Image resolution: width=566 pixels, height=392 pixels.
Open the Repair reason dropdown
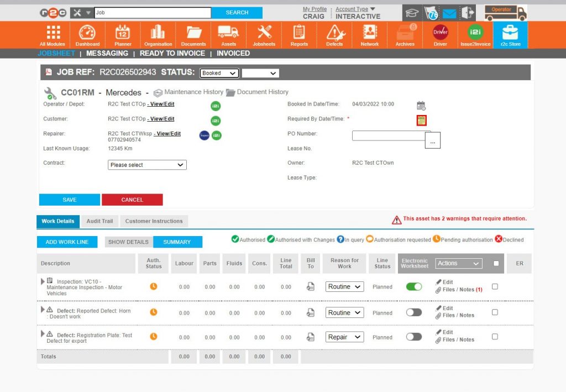point(344,337)
